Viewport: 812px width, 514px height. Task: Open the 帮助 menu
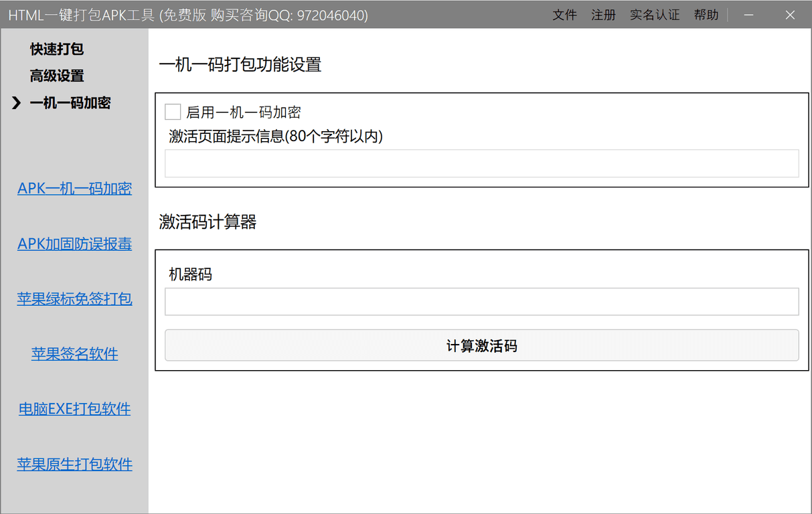tap(706, 15)
